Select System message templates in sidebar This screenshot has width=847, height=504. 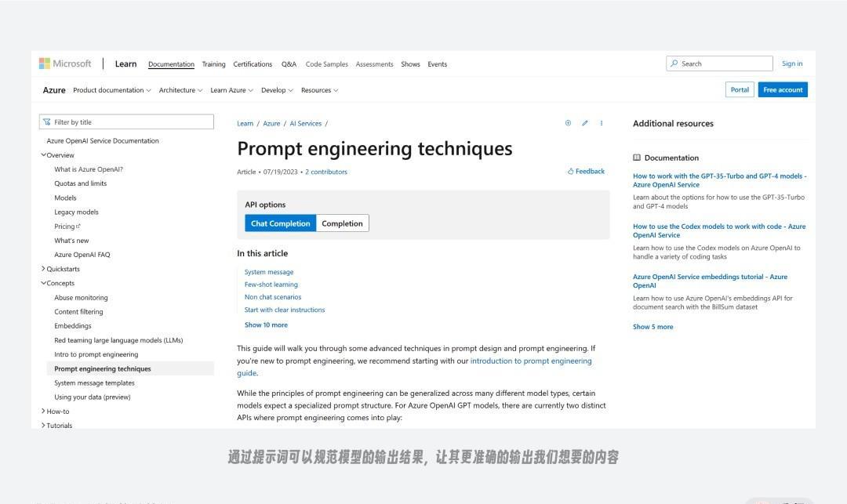click(x=94, y=383)
